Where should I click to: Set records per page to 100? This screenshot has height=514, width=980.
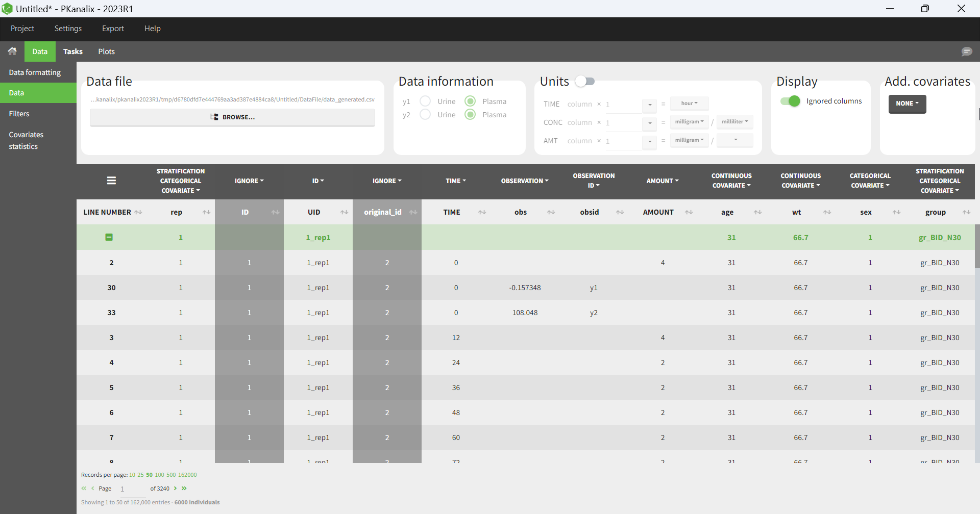[x=159, y=475]
